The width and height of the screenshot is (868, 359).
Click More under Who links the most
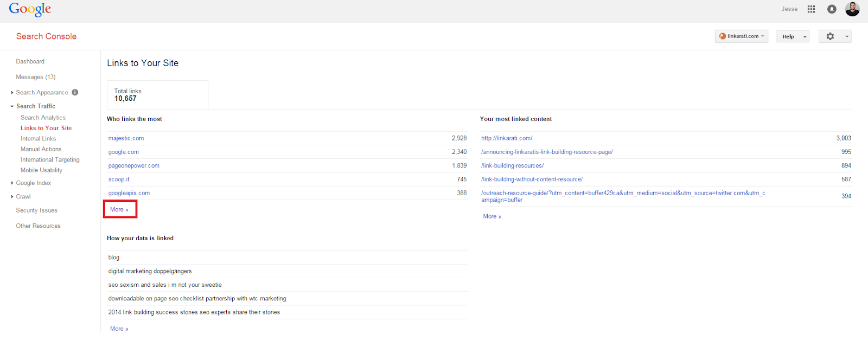point(119,209)
